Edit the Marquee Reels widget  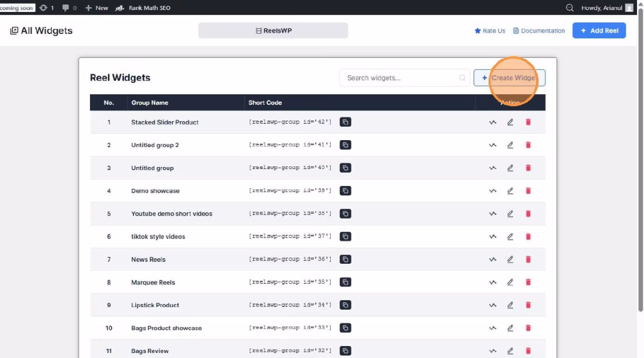point(510,283)
